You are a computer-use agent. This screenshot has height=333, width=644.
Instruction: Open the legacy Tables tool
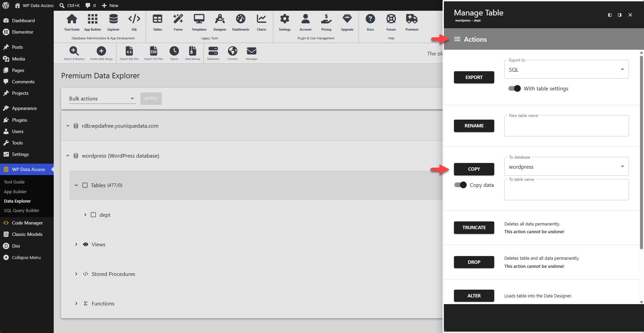tap(157, 19)
